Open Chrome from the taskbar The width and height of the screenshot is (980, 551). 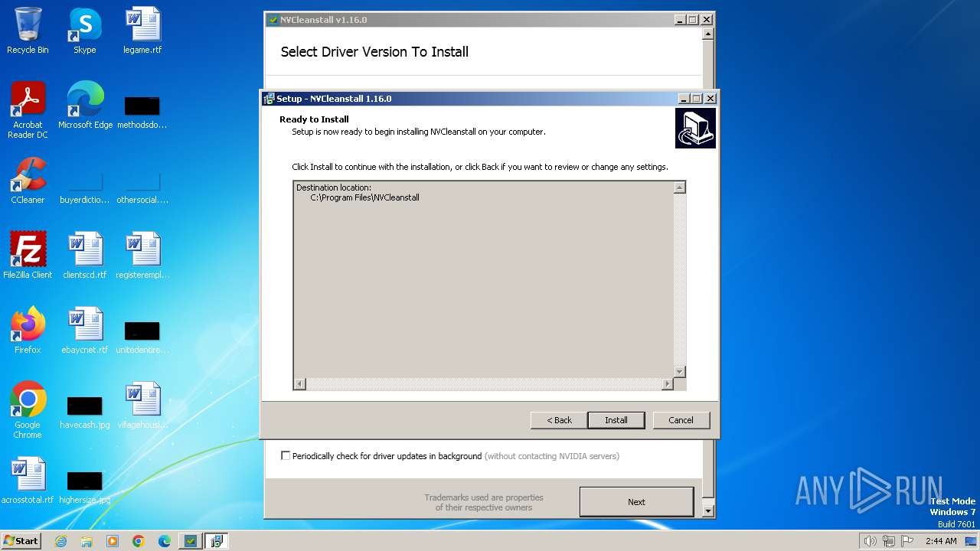coord(139,541)
